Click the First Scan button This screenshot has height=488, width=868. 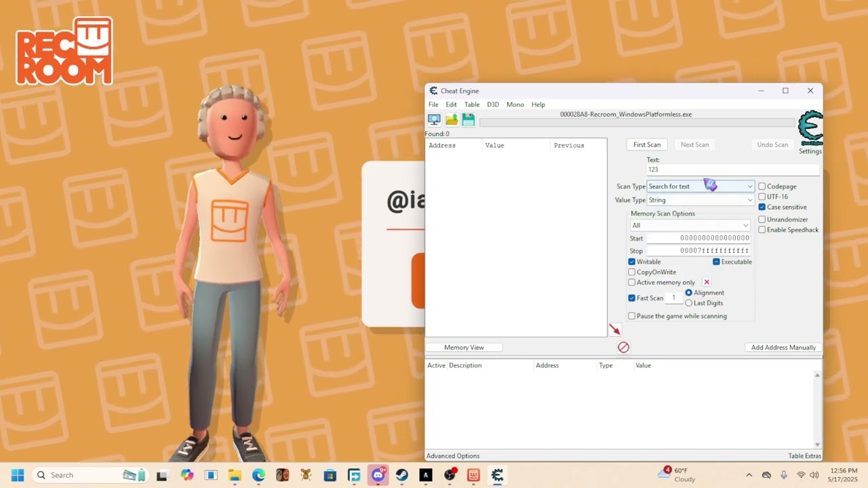pyautogui.click(x=647, y=144)
